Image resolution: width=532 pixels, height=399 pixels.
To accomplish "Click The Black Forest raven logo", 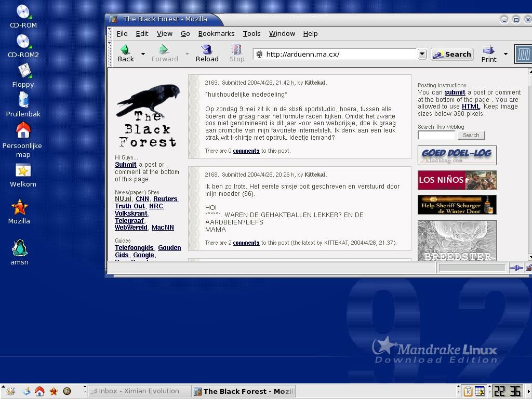I will point(148,115).
